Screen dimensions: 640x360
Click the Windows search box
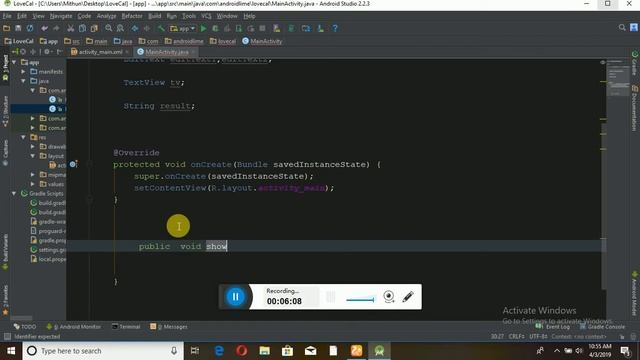click(102, 351)
